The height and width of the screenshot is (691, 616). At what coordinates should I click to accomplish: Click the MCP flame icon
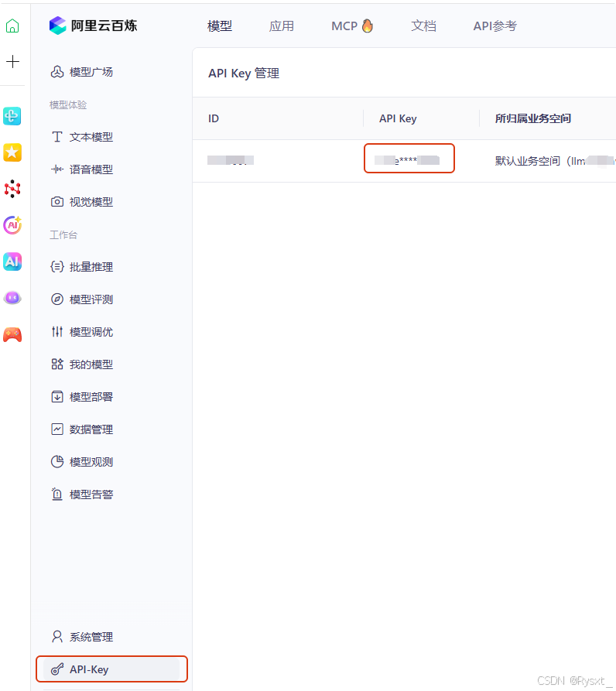tap(368, 26)
